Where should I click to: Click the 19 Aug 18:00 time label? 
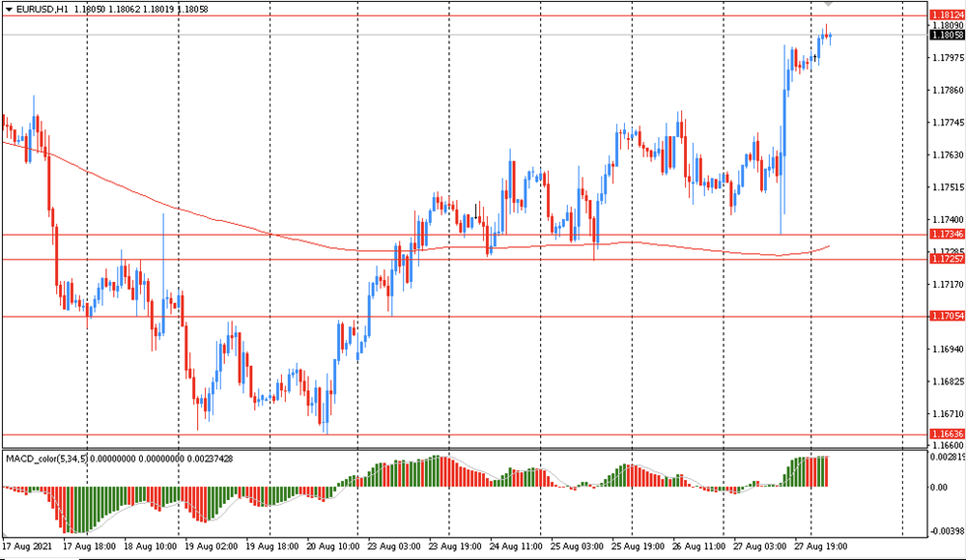(272, 546)
